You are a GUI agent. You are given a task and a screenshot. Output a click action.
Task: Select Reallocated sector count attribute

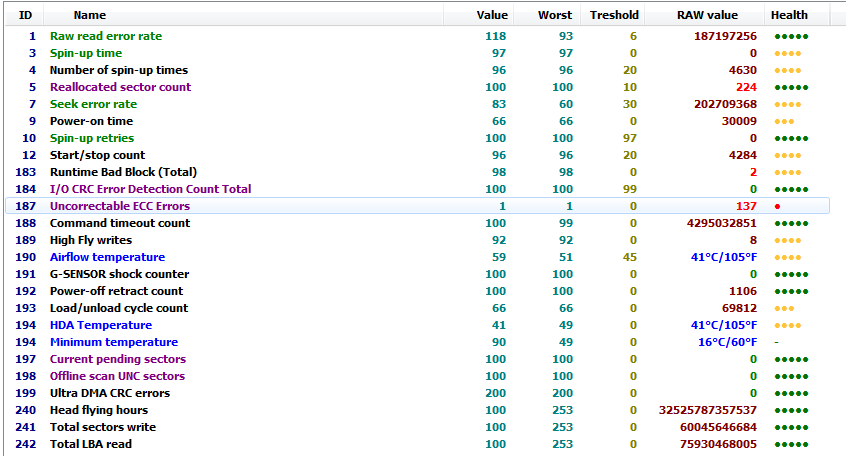(417, 87)
